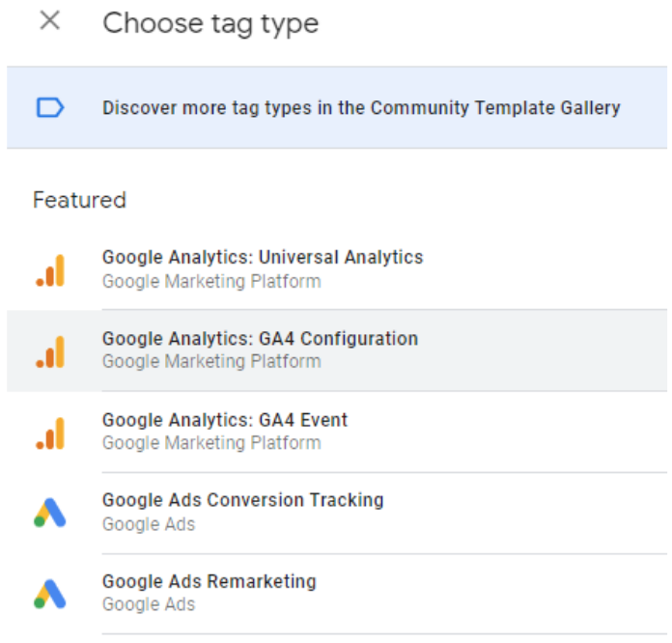The height and width of the screenshot is (643, 672).
Task: Select Google Ads Conversion Tracking tag type
Action: click(x=242, y=500)
